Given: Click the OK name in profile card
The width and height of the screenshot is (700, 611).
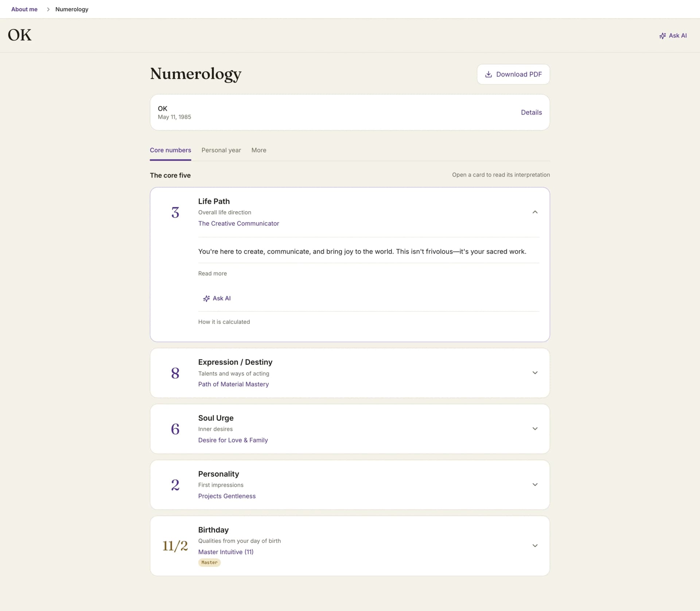Looking at the screenshot, I should coord(163,109).
